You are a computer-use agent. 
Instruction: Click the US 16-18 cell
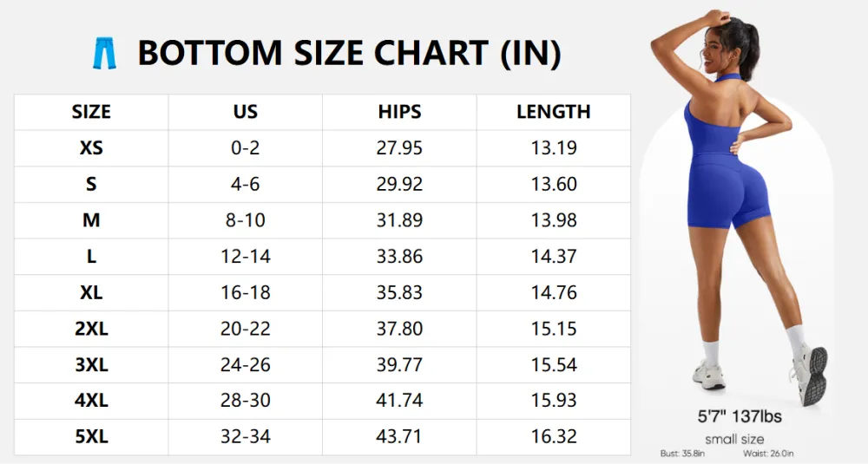246,292
